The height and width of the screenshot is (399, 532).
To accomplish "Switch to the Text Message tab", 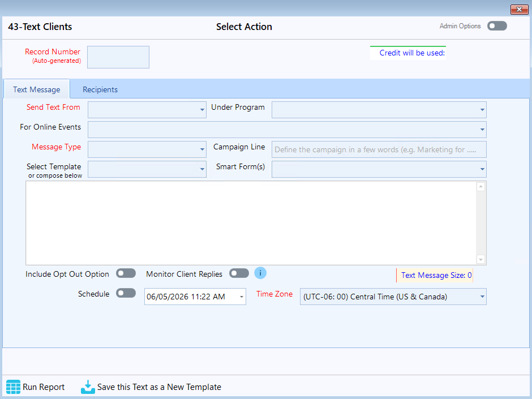I will pyautogui.click(x=37, y=89).
